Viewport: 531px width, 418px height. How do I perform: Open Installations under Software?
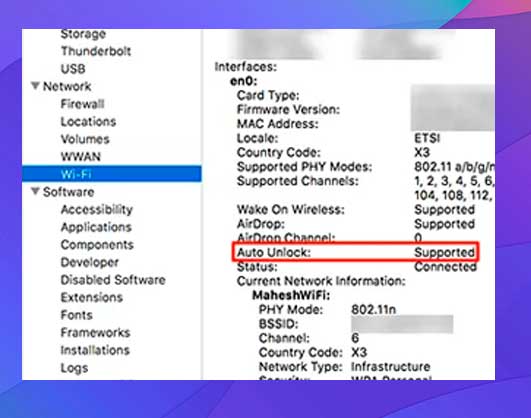point(95,351)
